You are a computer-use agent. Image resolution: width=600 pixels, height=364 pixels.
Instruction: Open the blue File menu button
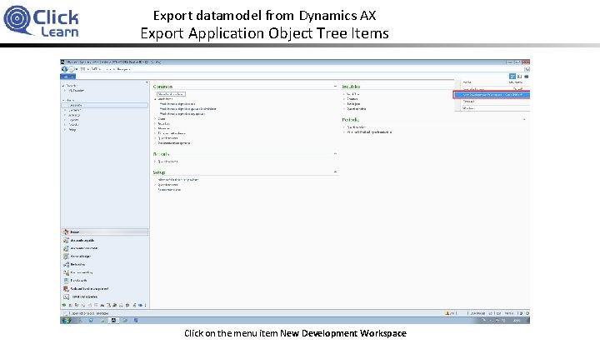point(67,77)
